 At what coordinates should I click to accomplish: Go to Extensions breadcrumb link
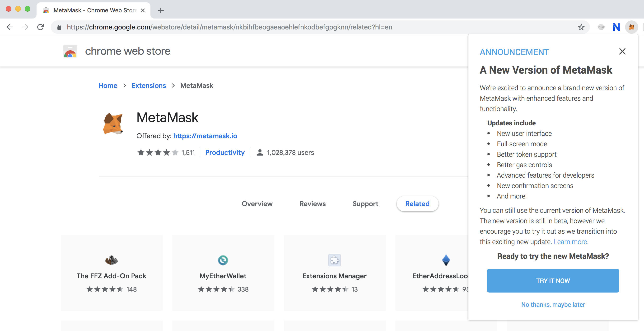click(149, 85)
